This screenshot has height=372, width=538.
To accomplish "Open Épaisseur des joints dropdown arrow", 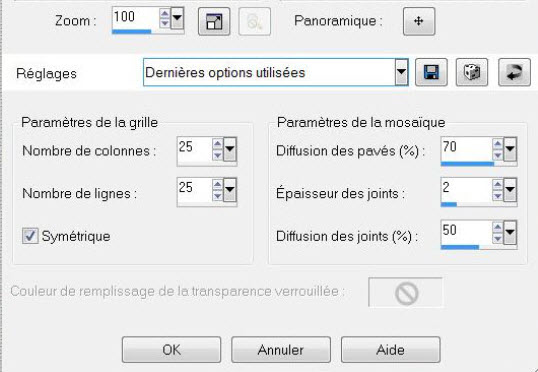I will tap(510, 189).
